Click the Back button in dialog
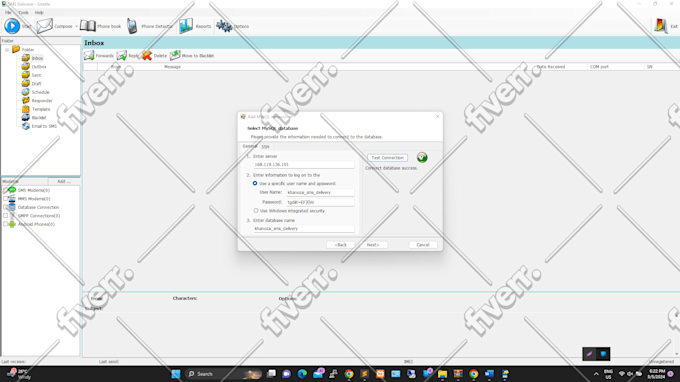Screen dimensions: 680x382 [x=340, y=245]
